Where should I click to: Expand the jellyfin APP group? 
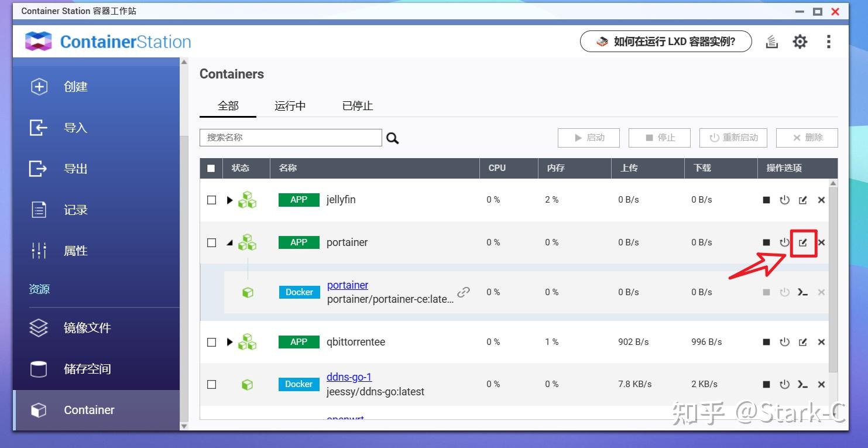tap(229, 200)
